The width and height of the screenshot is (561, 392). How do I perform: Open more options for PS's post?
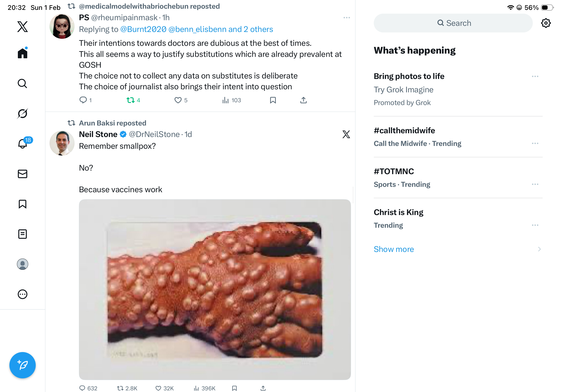tap(347, 18)
